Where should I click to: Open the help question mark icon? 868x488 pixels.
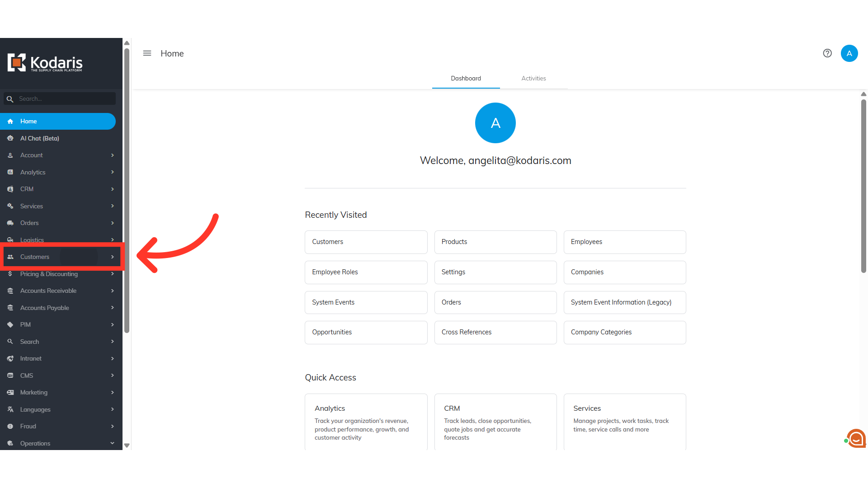[827, 53]
